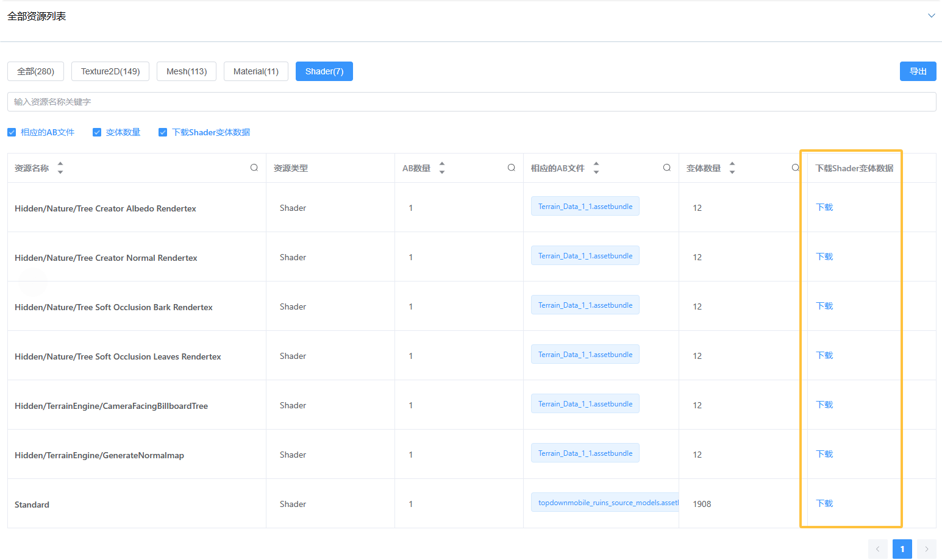
Task: Download variant data for Standard shader
Action: click(824, 503)
